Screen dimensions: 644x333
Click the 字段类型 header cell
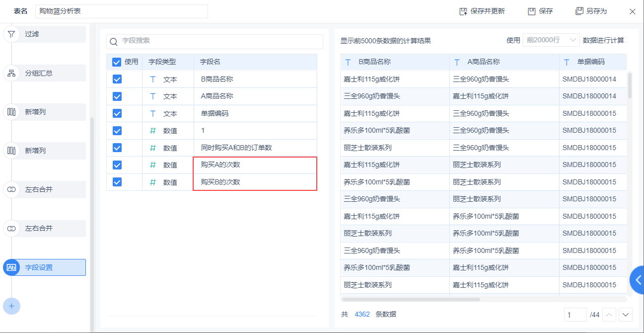point(168,62)
